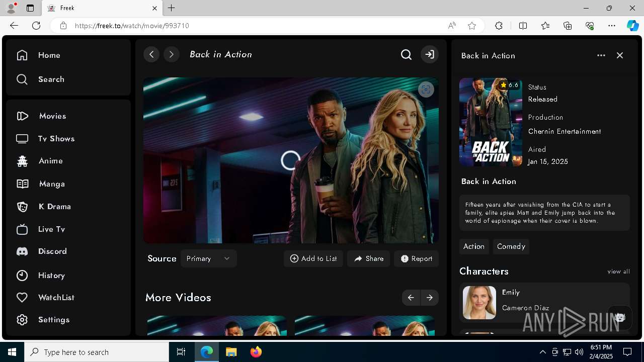
Task: Open Home in the sidebar
Action: click(x=38, y=55)
